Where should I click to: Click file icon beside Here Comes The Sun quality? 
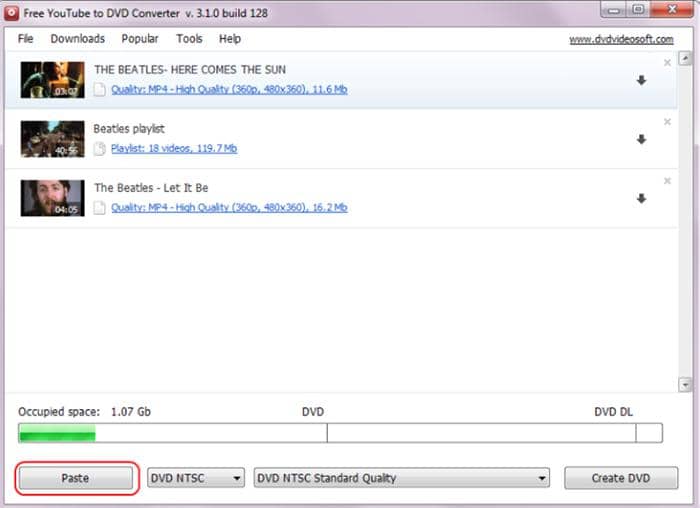tap(100, 89)
